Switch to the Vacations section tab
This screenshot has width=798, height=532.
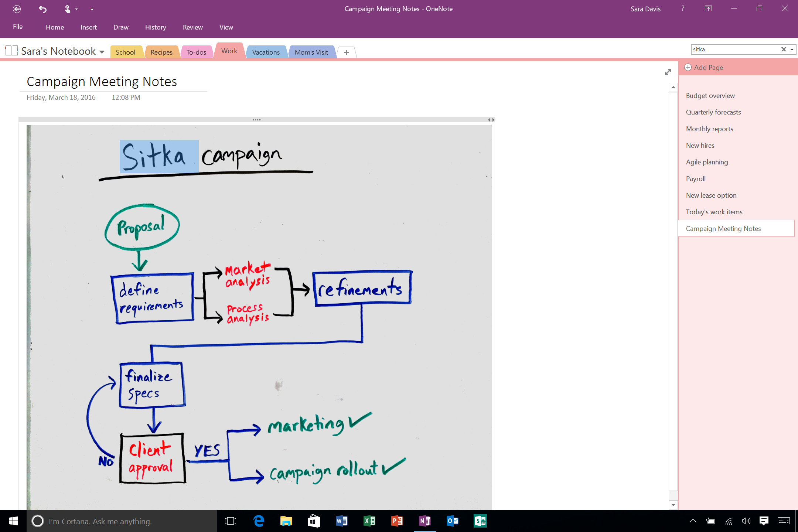tap(266, 52)
